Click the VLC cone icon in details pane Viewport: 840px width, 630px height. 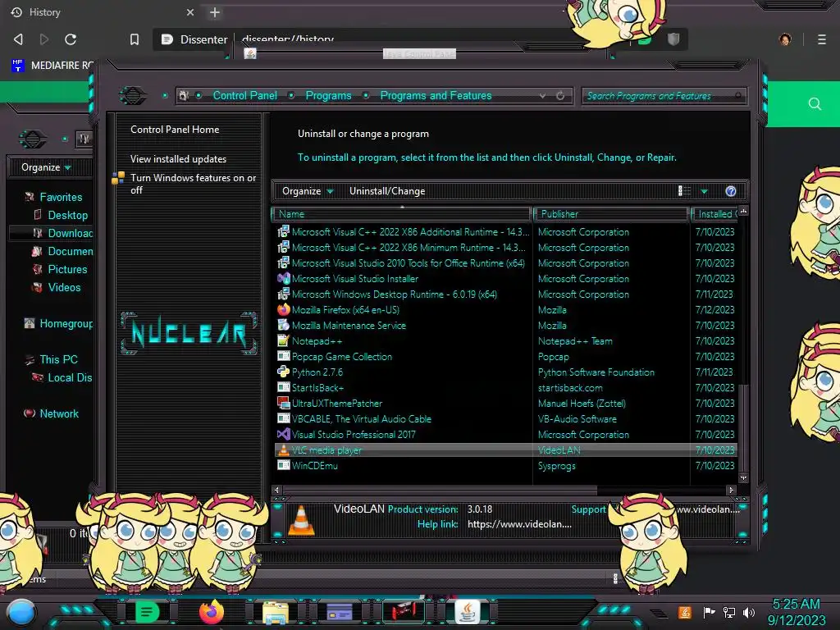[x=301, y=520]
